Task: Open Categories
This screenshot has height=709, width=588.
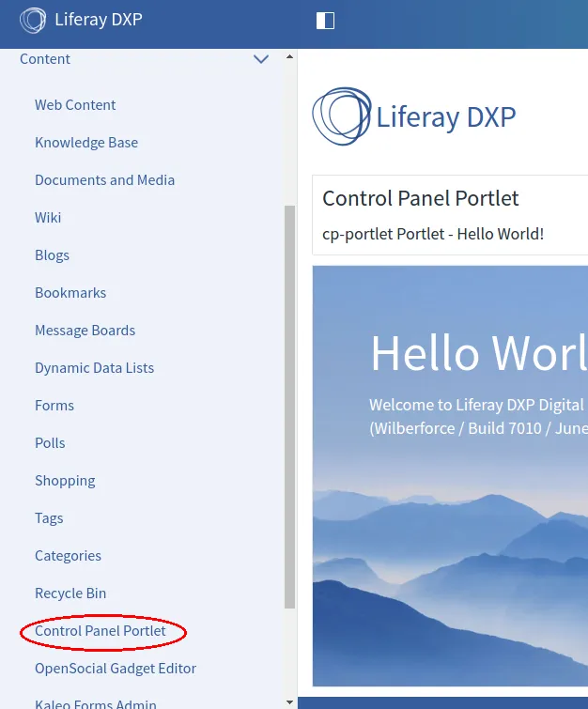Action: pyautogui.click(x=68, y=555)
